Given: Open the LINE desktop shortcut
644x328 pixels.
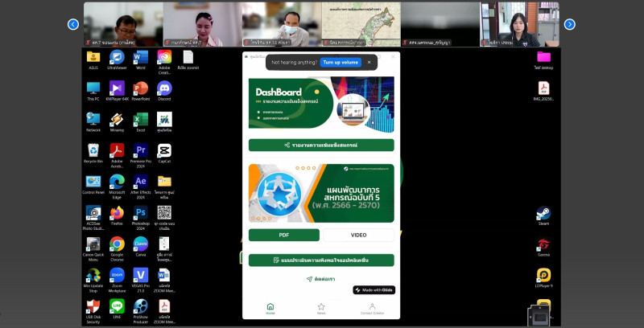Looking at the screenshot, I should tap(117, 306).
